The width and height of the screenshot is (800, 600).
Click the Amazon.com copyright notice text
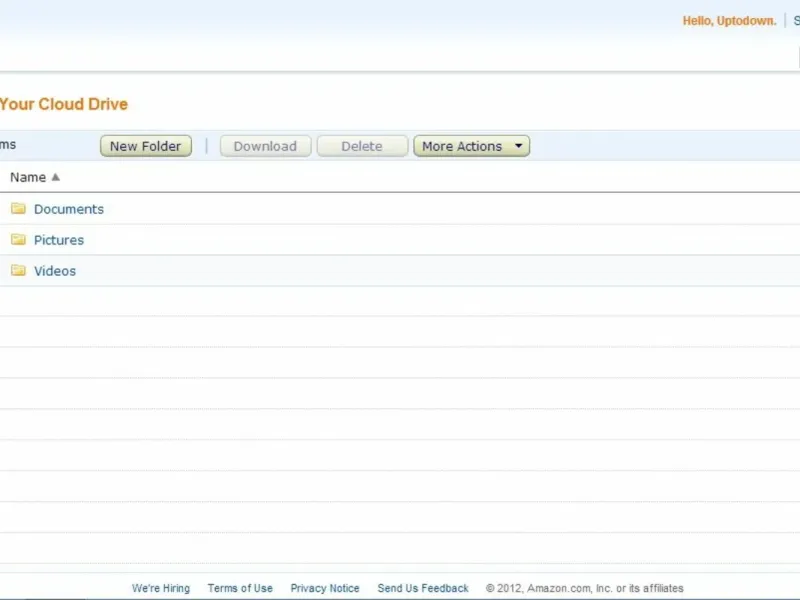click(x=584, y=588)
